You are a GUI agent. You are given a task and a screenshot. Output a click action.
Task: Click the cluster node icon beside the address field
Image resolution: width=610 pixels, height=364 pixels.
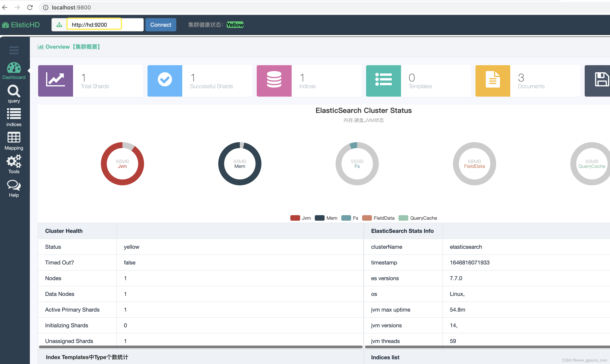click(59, 25)
